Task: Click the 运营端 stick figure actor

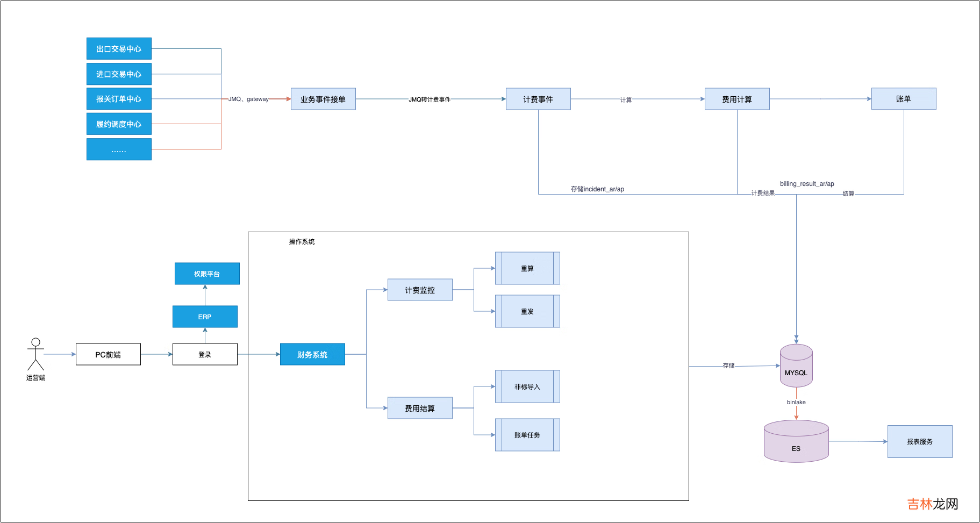Action: pos(35,354)
